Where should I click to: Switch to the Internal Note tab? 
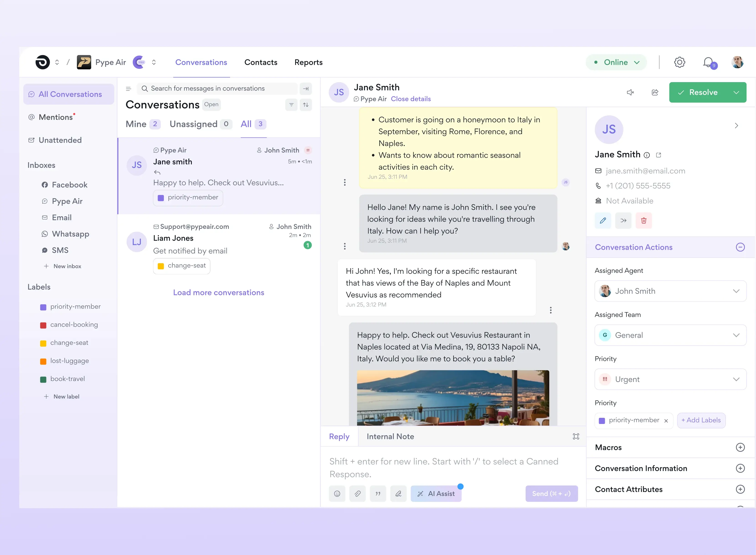point(390,436)
